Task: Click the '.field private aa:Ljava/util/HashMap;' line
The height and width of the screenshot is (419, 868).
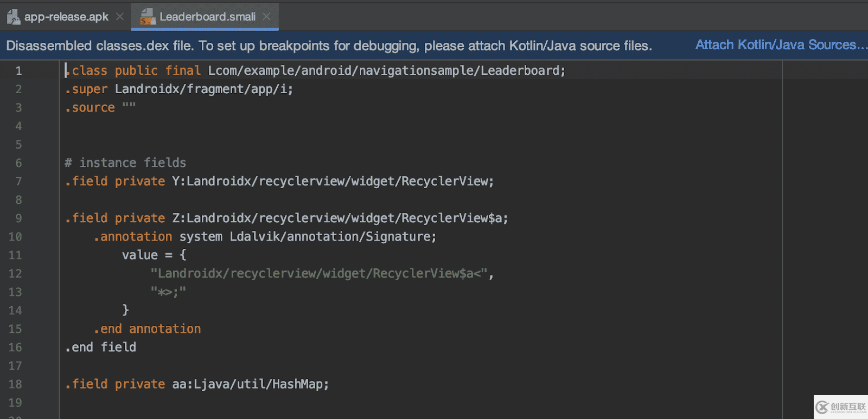Action: (197, 384)
